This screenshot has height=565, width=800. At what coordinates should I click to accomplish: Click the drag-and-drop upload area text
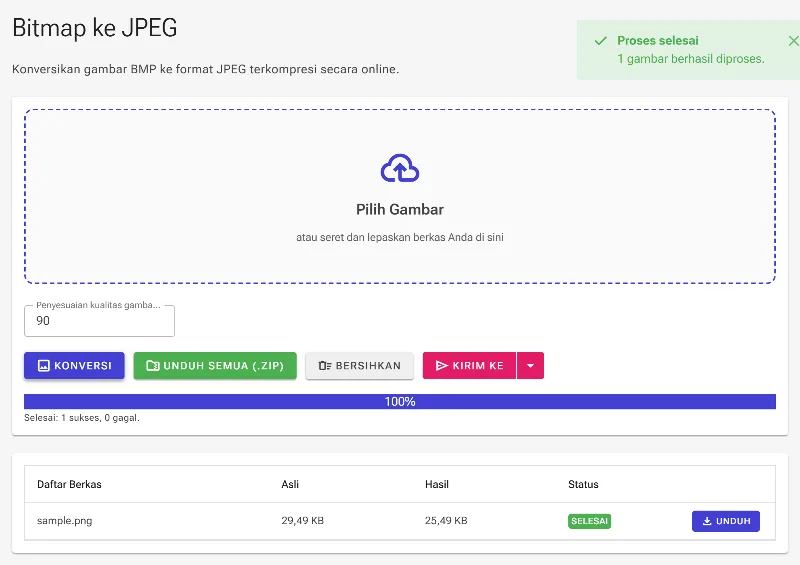400,237
